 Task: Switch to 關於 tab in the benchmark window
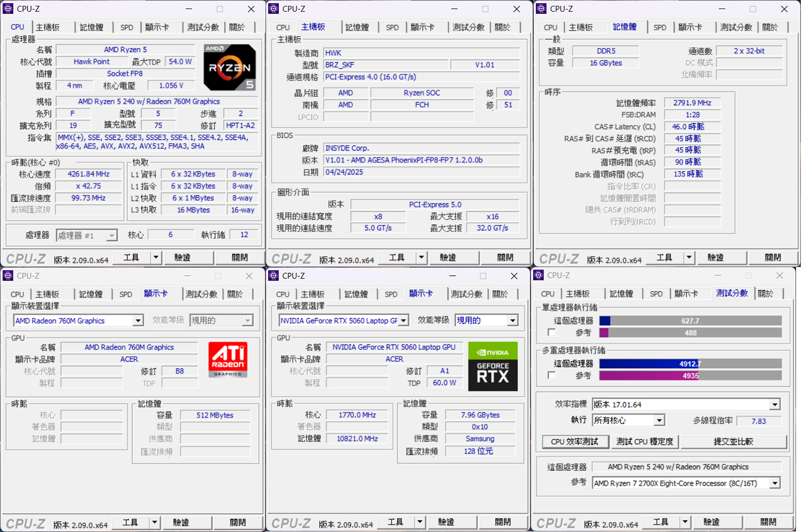(766, 294)
